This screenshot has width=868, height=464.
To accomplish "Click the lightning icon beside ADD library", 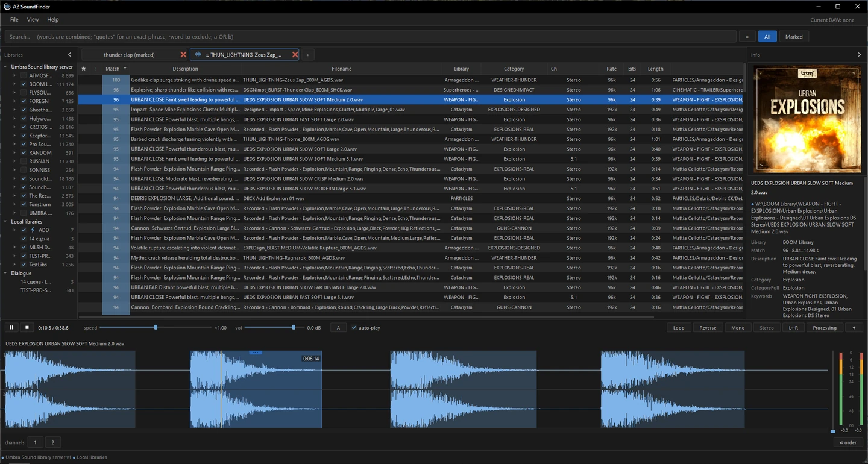I will pos(33,230).
